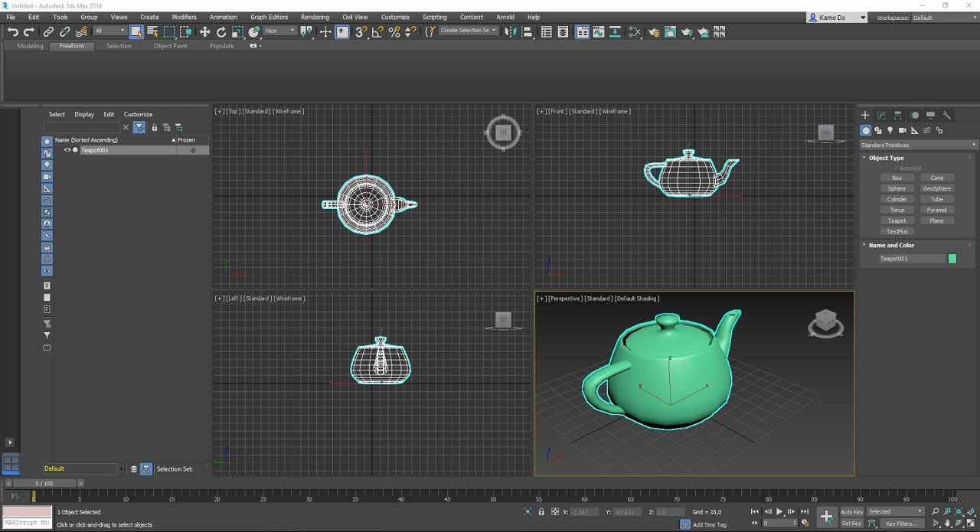
Task: Select the Move tool in main toolbar
Action: tap(204, 32)
